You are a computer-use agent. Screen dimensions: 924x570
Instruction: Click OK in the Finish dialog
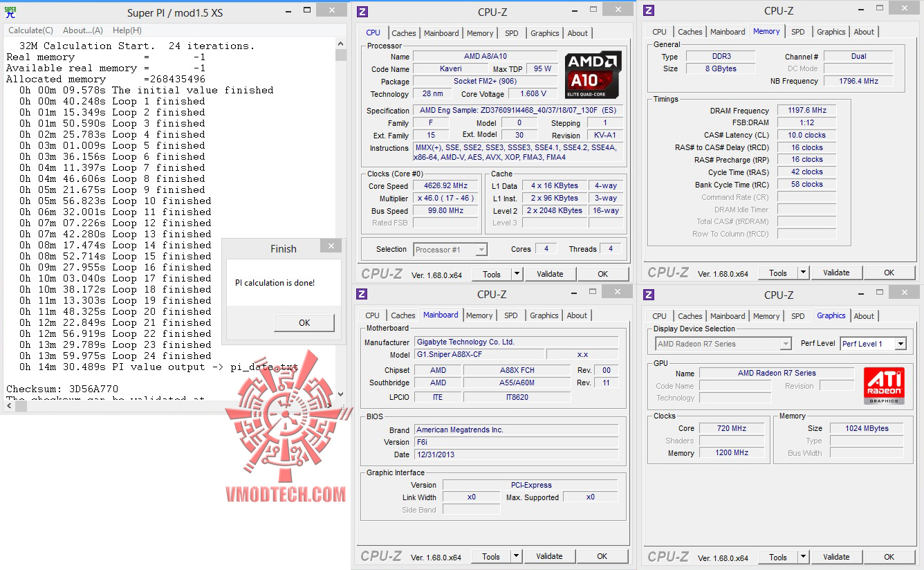pyautogui.click(x=304, y=323)
